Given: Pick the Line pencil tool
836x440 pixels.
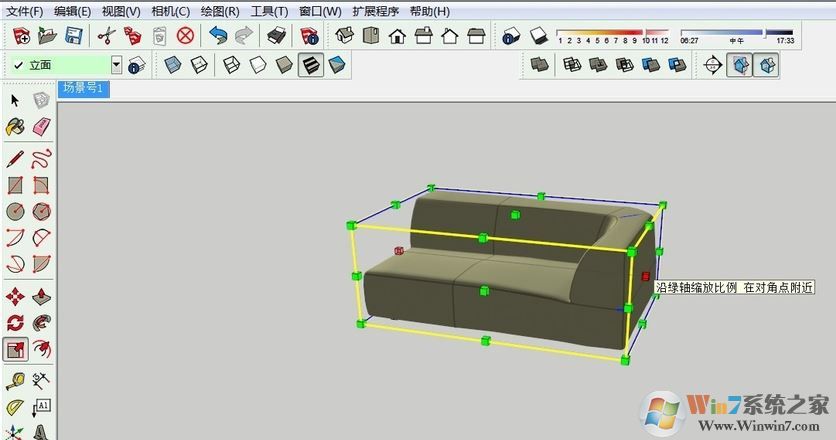Looking at the screenshot, I should pyautogui.click(x=15, y=157).
